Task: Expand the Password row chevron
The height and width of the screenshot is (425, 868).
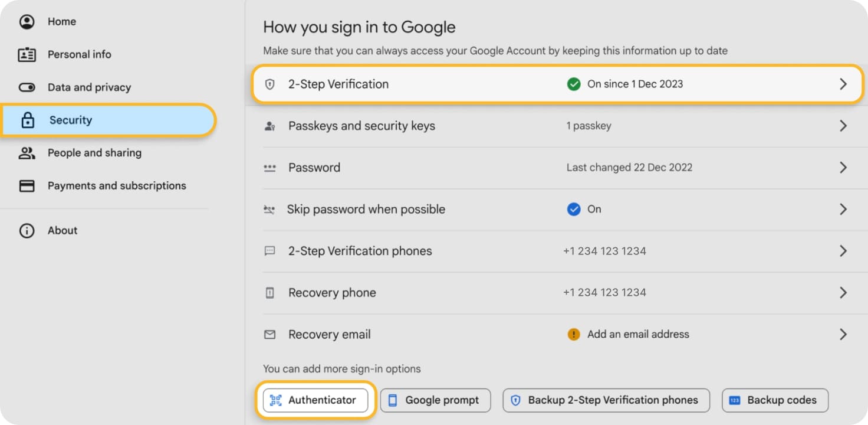Action: tap(843, 168)
